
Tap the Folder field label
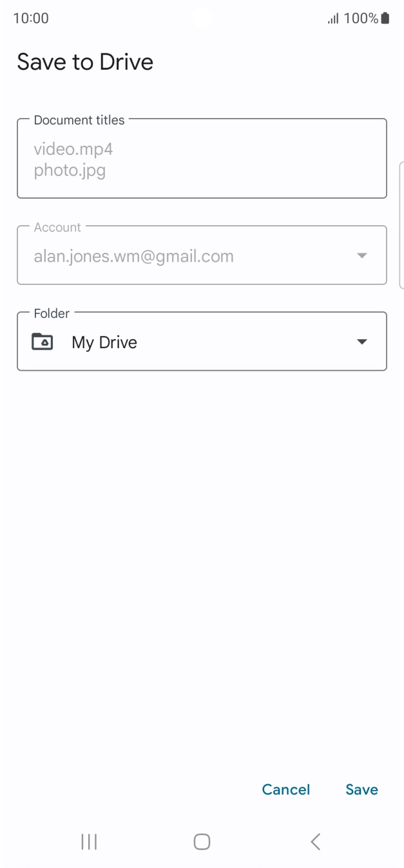[52, 313]
